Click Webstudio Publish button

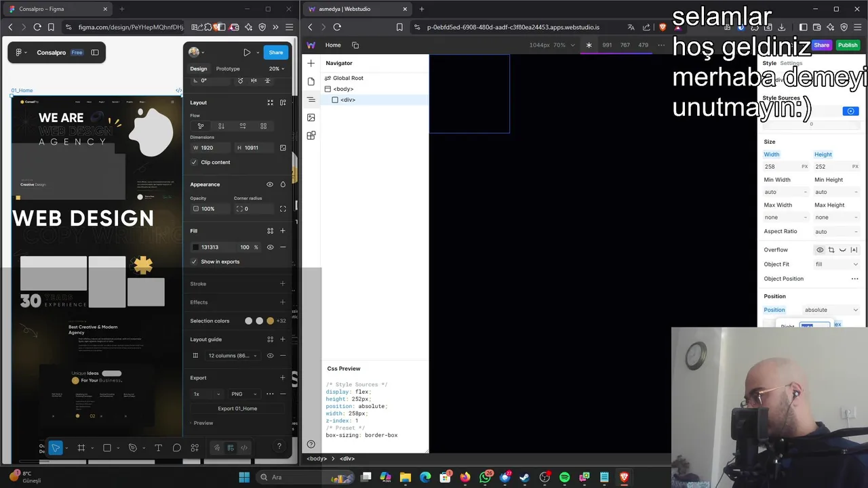848,45
